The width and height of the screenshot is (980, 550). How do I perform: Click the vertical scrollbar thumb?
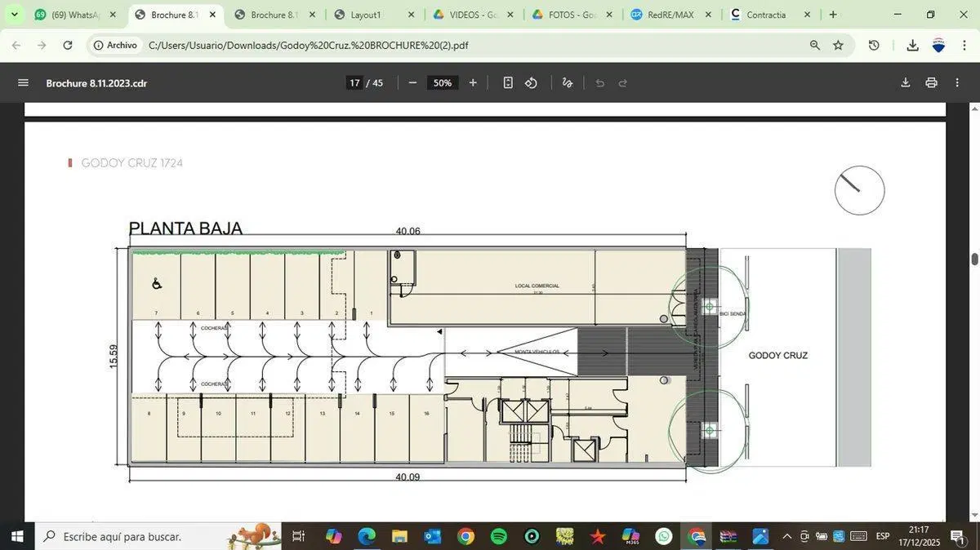pyautogui.click(x=974, y=259)
